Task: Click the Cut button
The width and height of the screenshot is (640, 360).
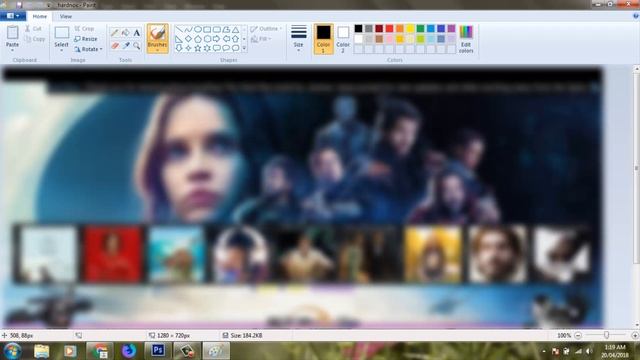Action: [x=33, y=29]
